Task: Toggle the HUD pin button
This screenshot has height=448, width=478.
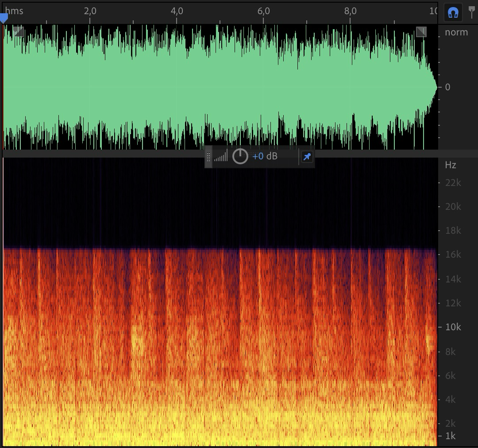Action: click(307, 156)
